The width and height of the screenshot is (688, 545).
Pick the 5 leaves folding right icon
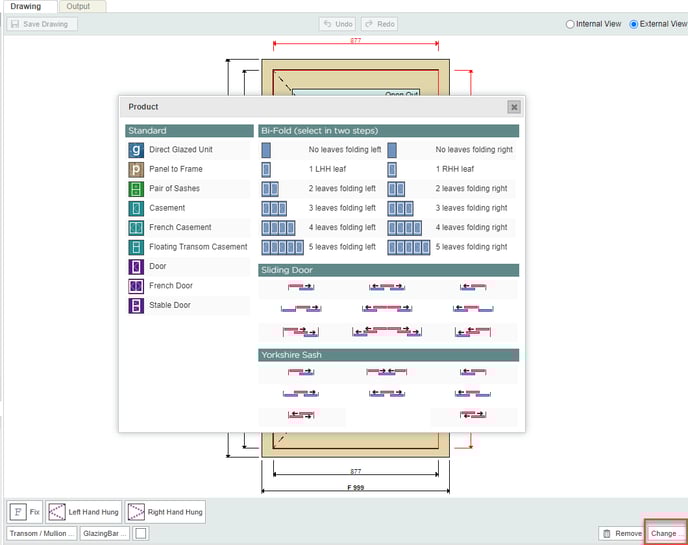tap(409, 247)
